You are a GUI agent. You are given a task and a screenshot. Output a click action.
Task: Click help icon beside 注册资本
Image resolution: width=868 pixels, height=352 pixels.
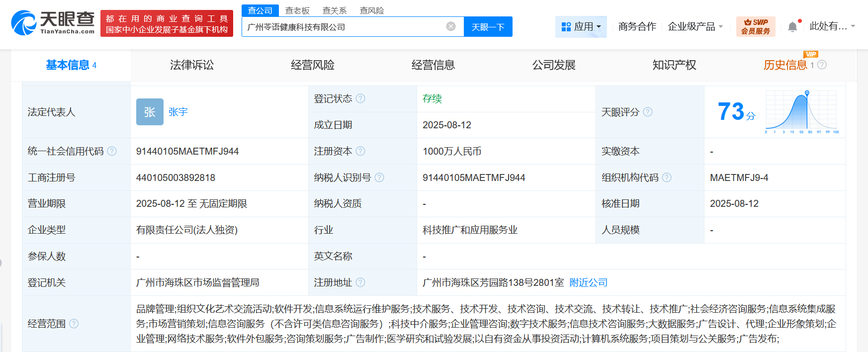pos(360,151)
